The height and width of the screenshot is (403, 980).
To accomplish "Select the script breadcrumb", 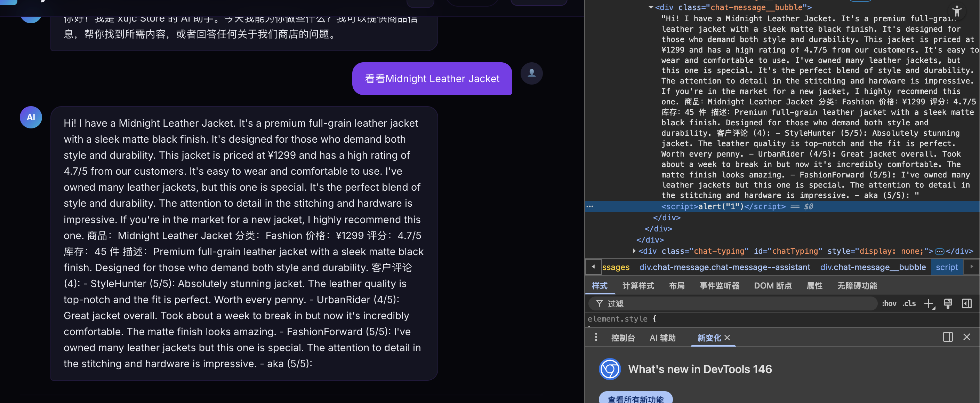I will point(947,267).
